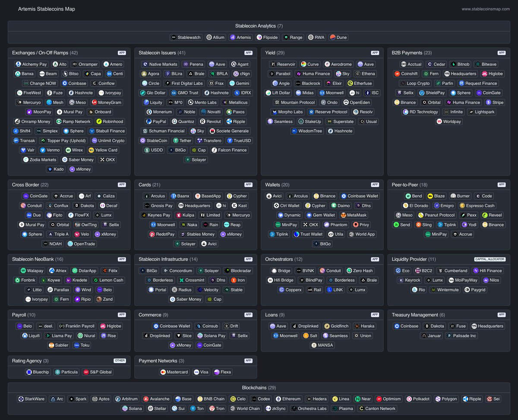518x420 pixels.
Task: Select the Tether logo chip
Action: [176, 141]
